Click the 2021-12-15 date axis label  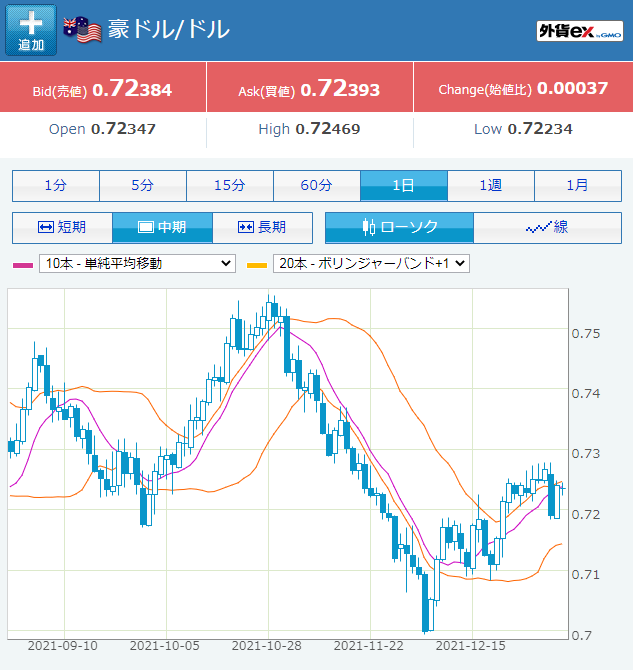[471, 646]
